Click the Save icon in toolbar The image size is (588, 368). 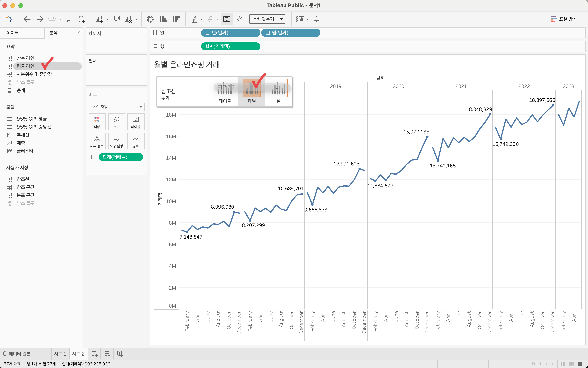pos(69,19)
